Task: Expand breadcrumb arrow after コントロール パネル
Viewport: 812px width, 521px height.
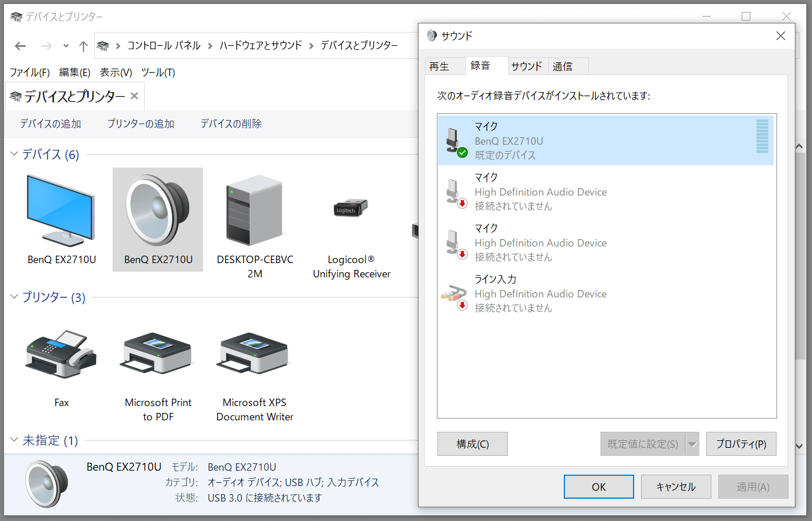Action: 210,46
